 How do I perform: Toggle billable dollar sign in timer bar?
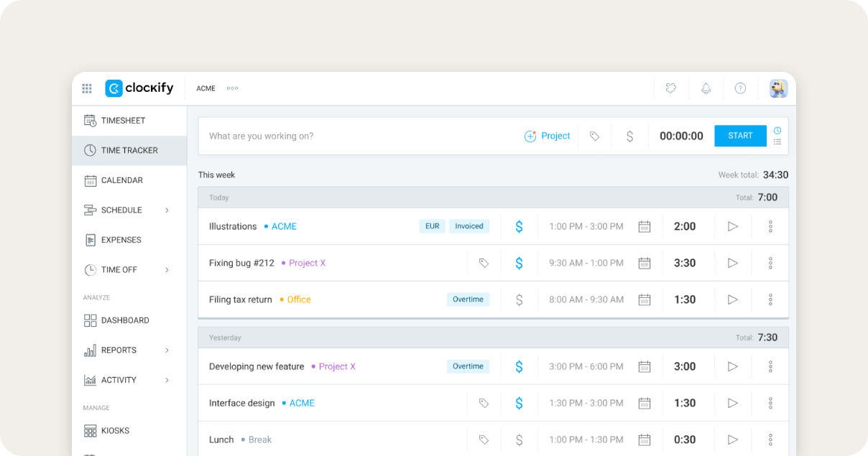(629, 136)
